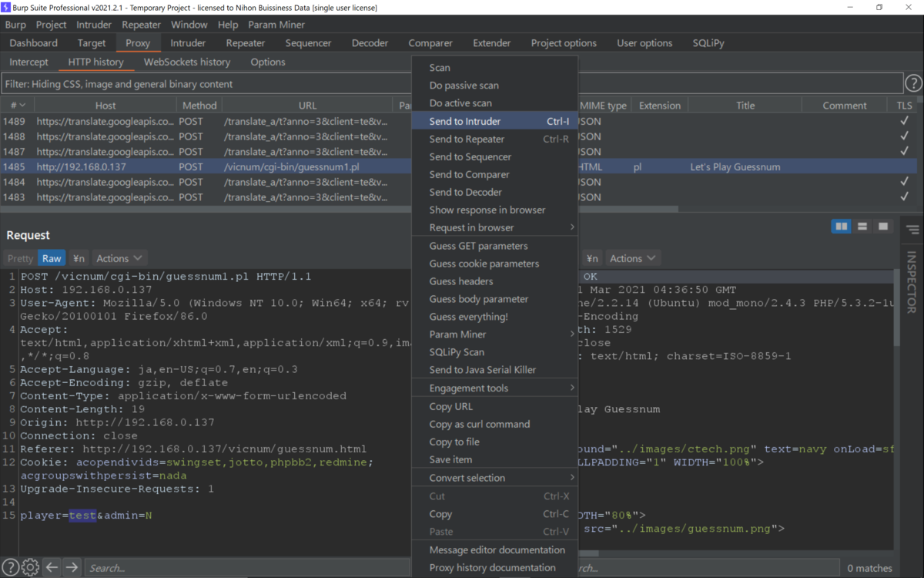Expand the Convert selection submenu

494,478
